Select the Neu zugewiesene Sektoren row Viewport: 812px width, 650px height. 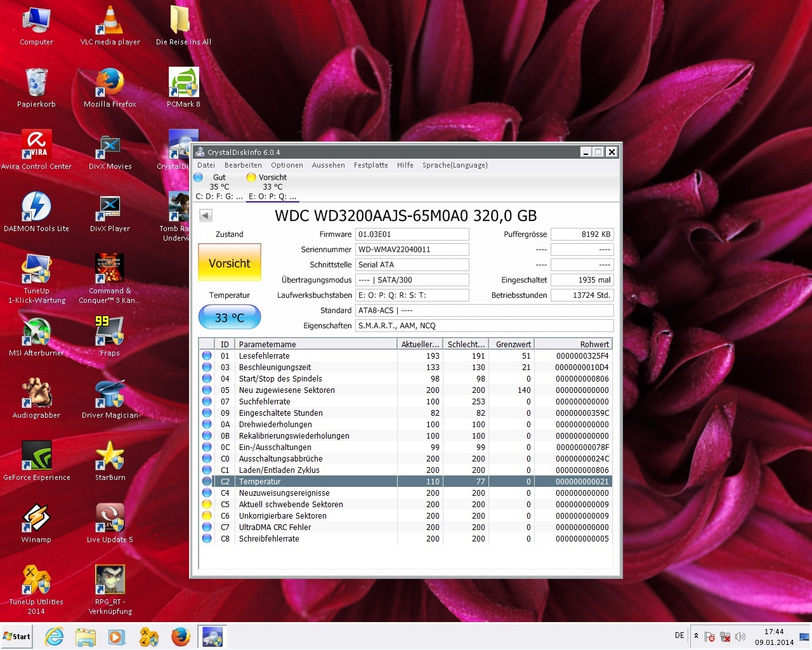pyautogui.click(x=406, y=390)
